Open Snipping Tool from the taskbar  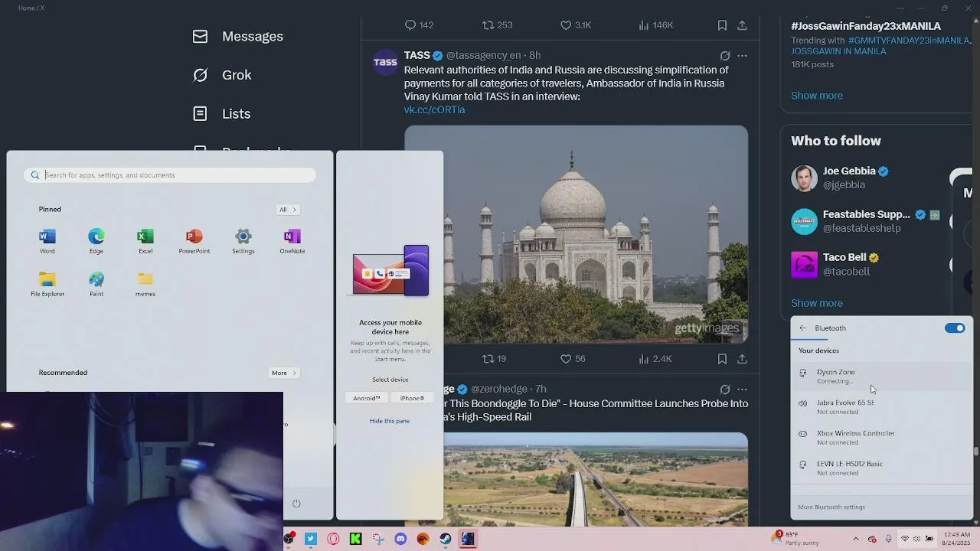(x=378, y=539)
